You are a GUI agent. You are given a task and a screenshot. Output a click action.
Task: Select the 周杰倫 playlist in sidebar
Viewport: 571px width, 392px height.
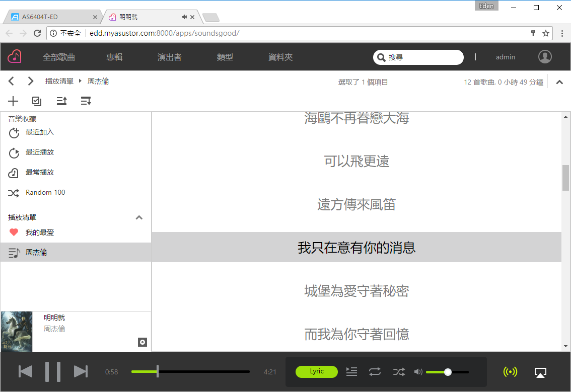tap(76, 252)
